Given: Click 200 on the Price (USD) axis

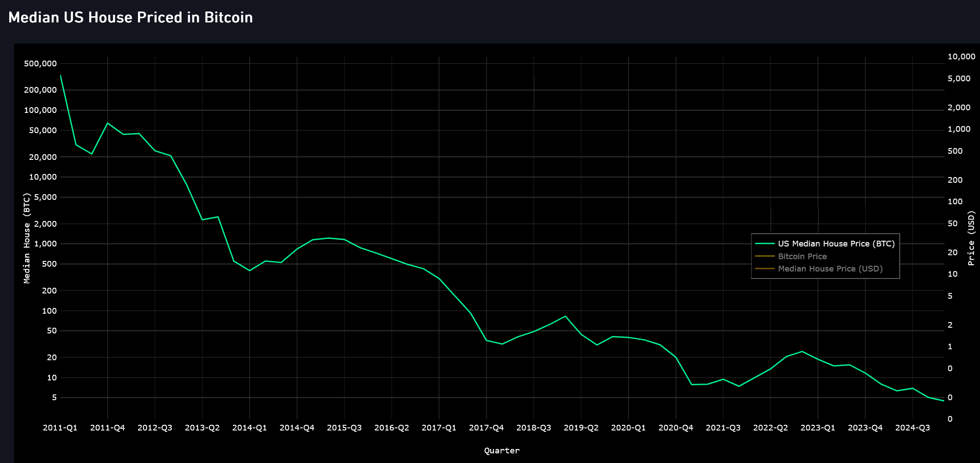Looking at the screenshot, I should click(x=955, y=180).
